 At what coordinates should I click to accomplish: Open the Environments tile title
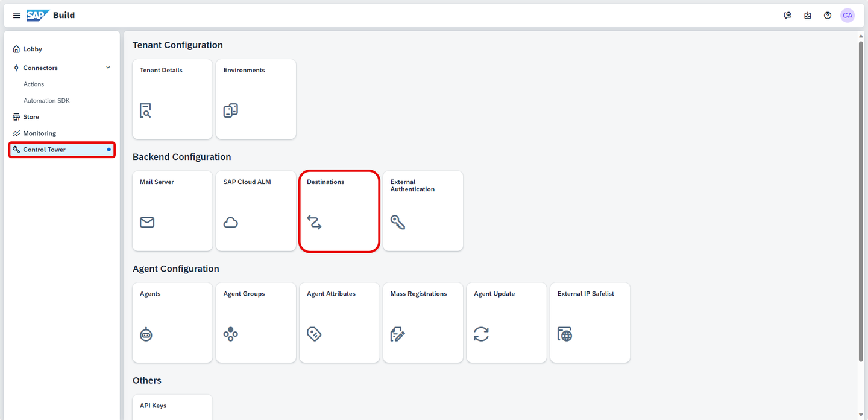pos(244,71)
